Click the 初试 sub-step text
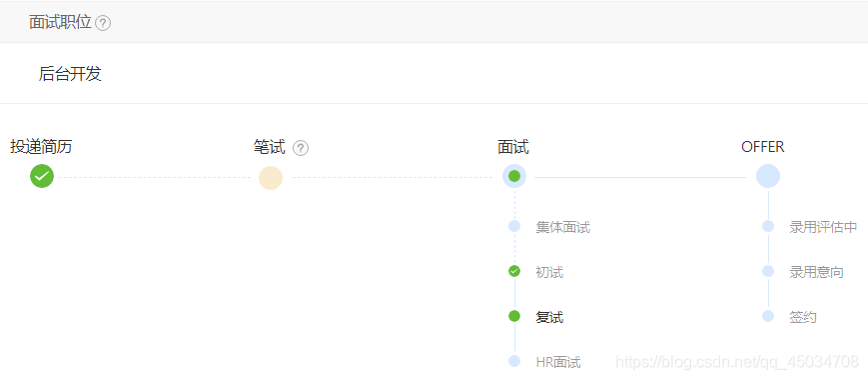Image resolution: width=868 pixels, height=380 pixels. pos(549,272)
